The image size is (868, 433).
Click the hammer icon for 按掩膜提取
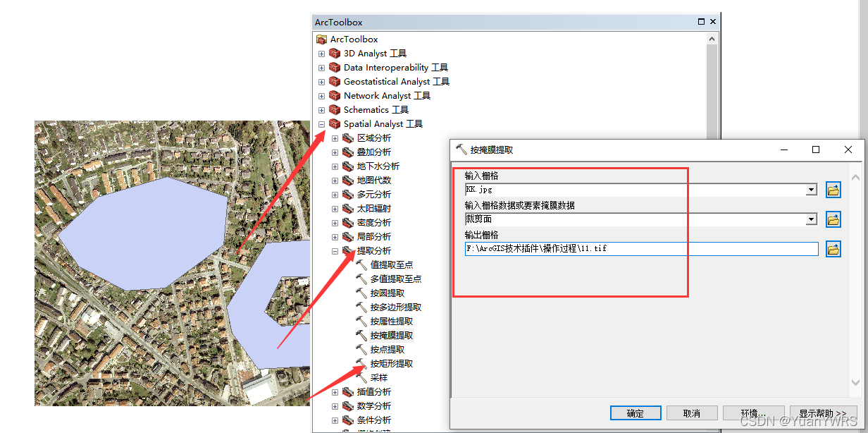click(361, 336)
